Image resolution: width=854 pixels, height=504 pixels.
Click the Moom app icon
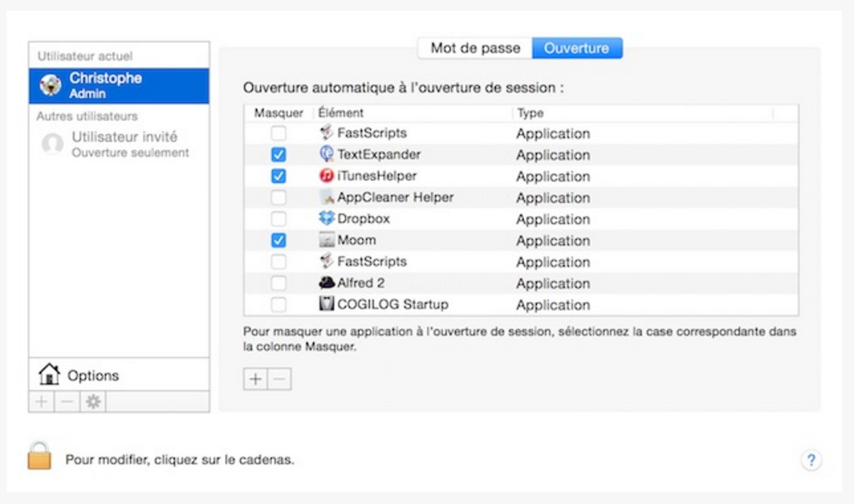327,240
